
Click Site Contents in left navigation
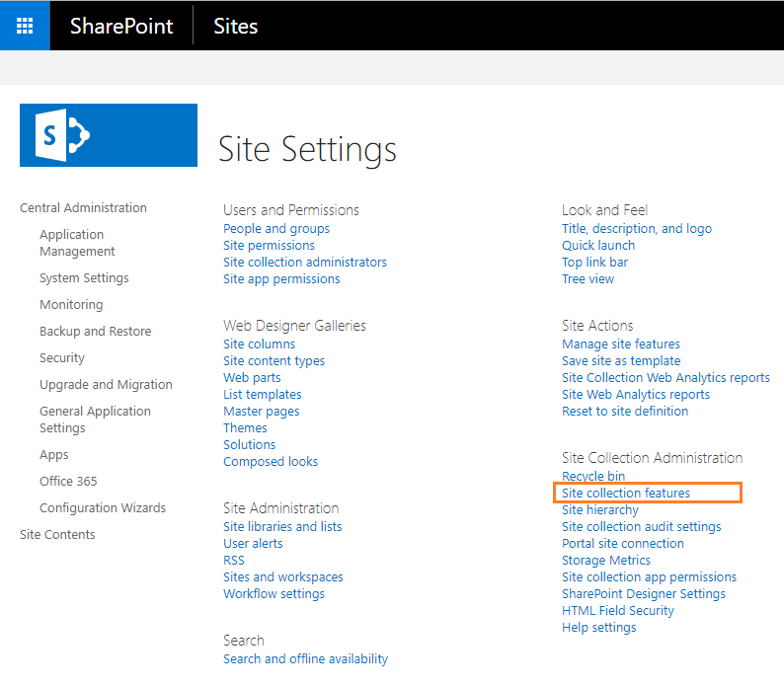point(57,534)
